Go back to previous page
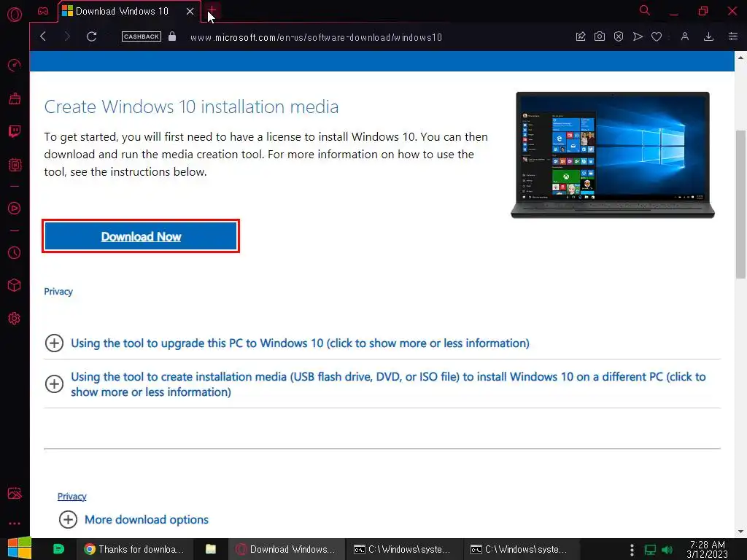The height and width of the screenshot is (560, 747). click(x=43, y=36)
